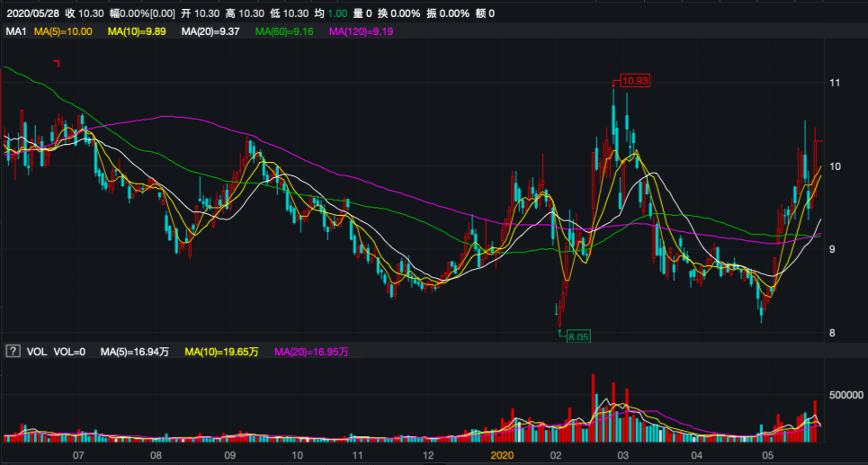Click volume MA(20)=16.95万 label
The image size is (868, 465).
pyautogui.click(x=311, y=352)
